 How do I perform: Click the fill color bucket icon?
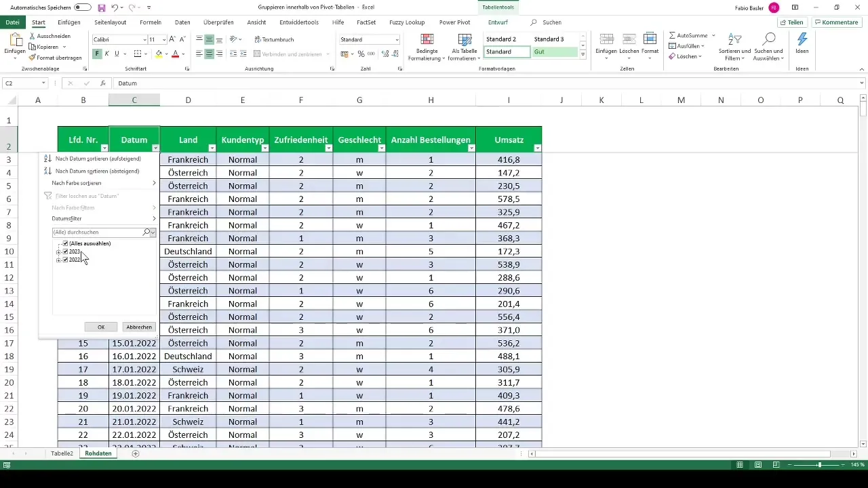pyautogui.click(x=159, y=54)
